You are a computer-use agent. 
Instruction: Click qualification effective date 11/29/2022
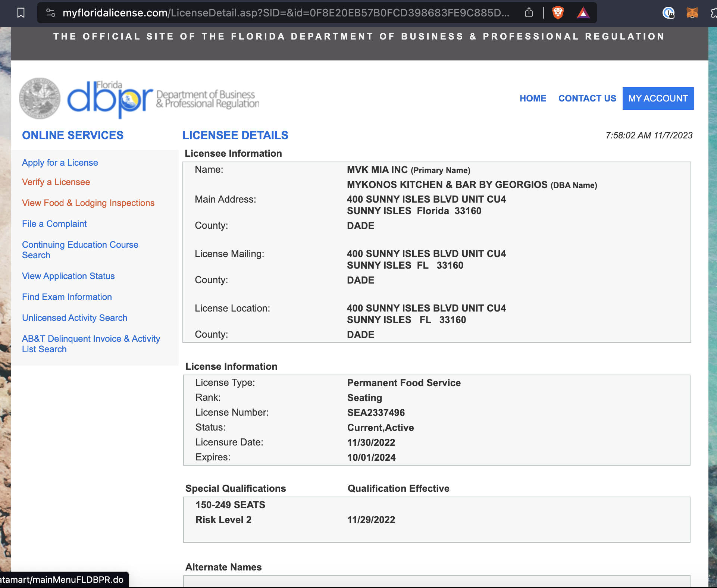tap(371, 520)
